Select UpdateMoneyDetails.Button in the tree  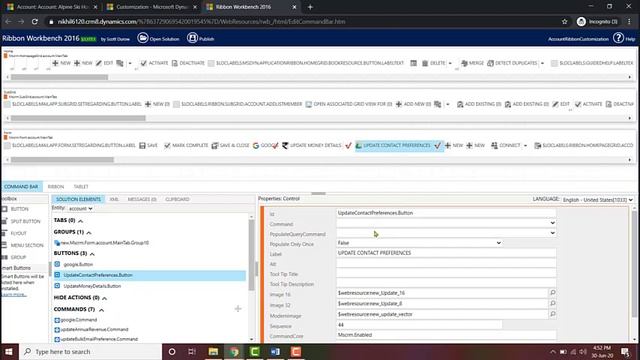point(92,286)
